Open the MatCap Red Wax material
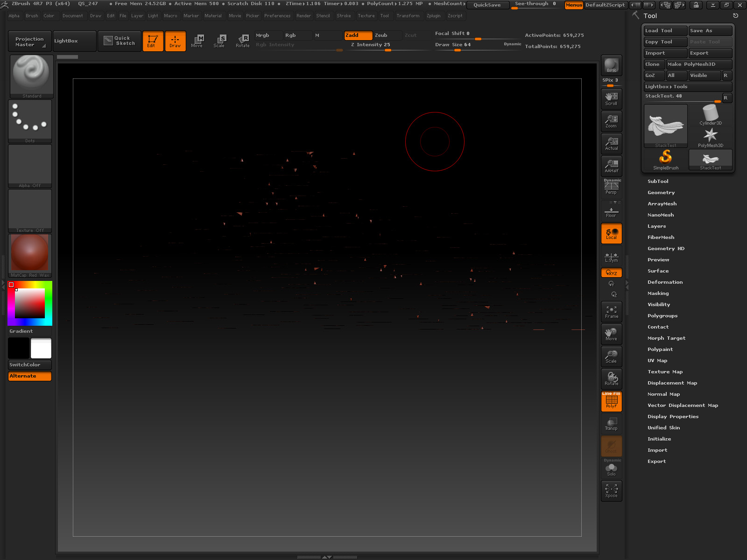 30,256
